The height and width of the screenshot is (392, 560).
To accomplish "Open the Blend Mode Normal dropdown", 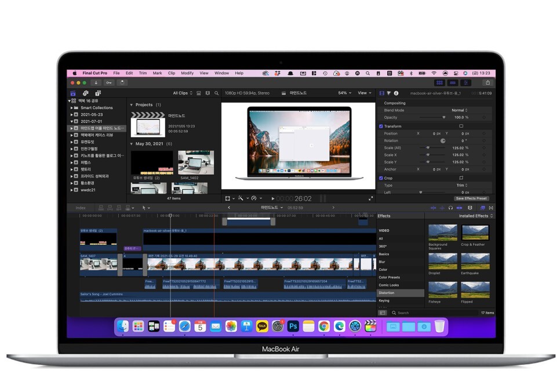I will (459, 110).
